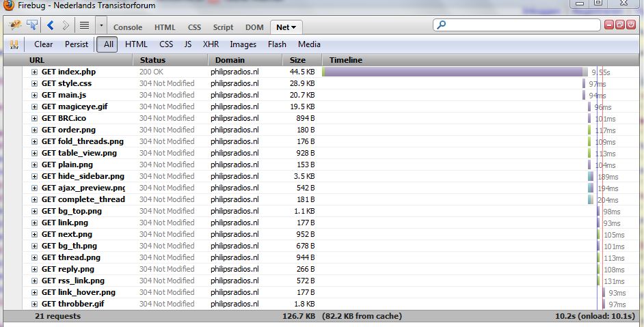Filter requests by JS

(x=188, y=44)
